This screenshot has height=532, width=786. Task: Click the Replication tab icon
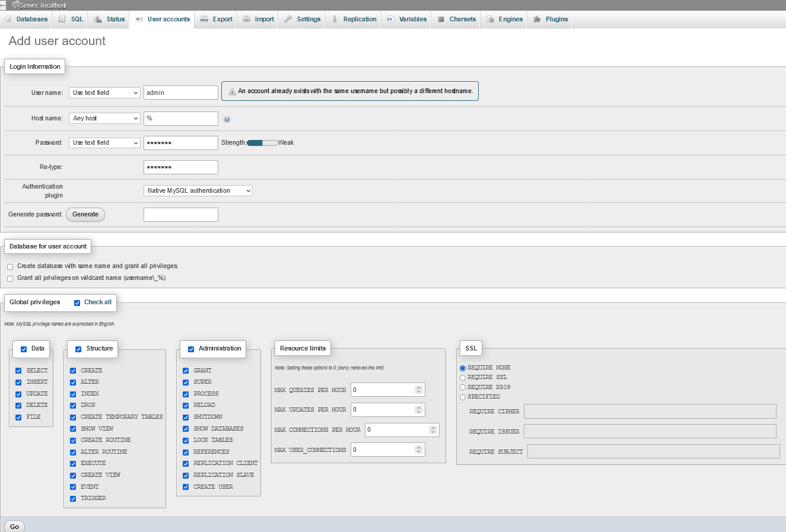[x=335, y=20]
